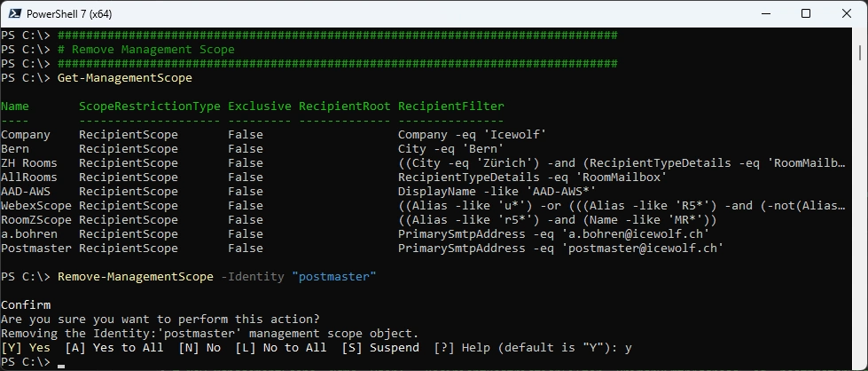
Task: Click the "[N] No" prompt option
Action: (199, 348)
